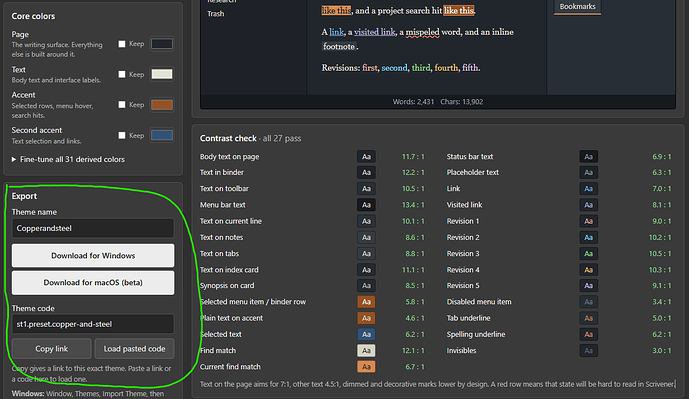Click Aa sample for Plain text on accent

click(x=366, y=318)
